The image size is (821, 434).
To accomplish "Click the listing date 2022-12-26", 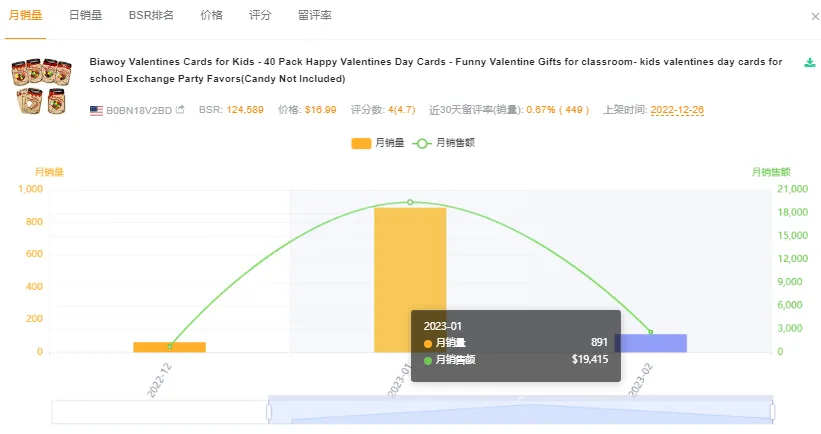I will coord(677,109).
